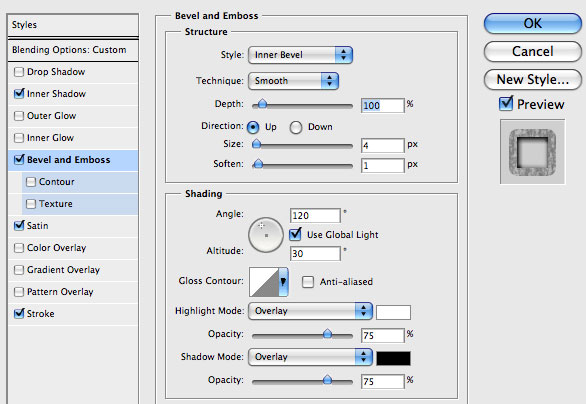Select Blending Options: Custom
The height and width of the screenshot is (404, 586).
(x=73, y=50)
